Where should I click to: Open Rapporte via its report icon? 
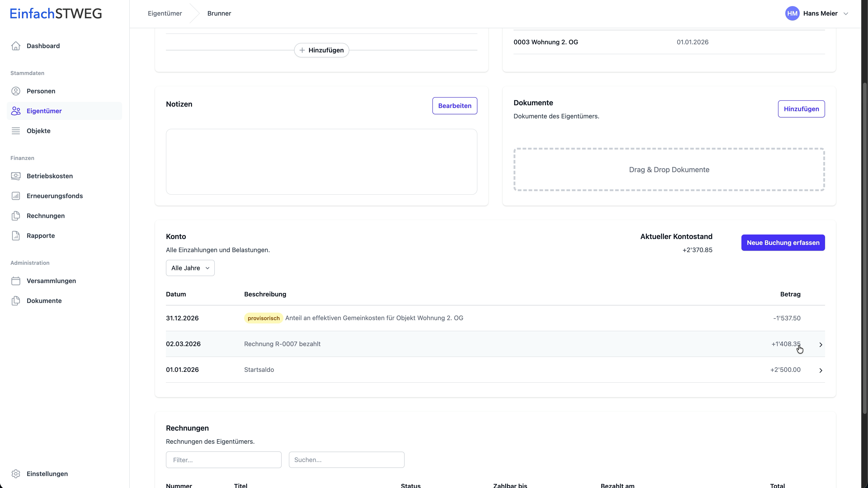(x=16, y=235)
